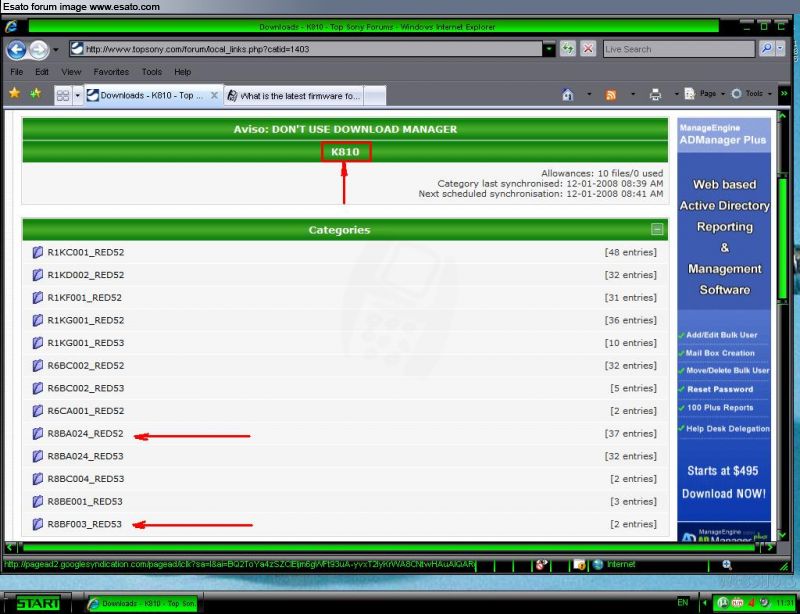The width and height of the screenshot is (800, 614).
Task: Open the Quick Tabs grid icon
Action: tap(63, 95)
